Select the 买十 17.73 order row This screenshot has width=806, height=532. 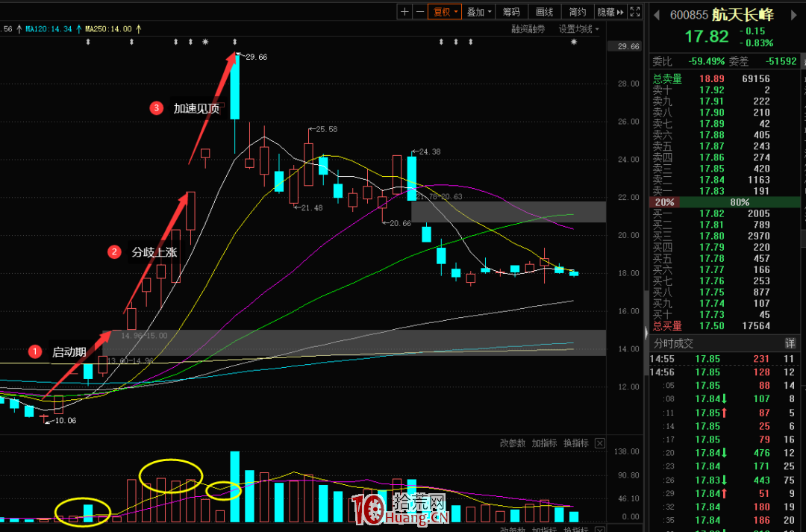[724, 315]
